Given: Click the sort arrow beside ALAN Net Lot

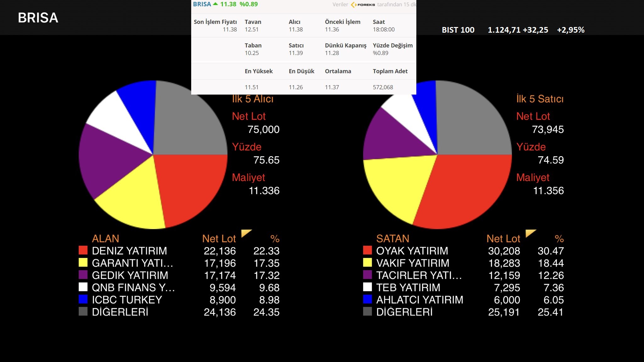Looking at the screenshot, I should (x=246, y=233).
